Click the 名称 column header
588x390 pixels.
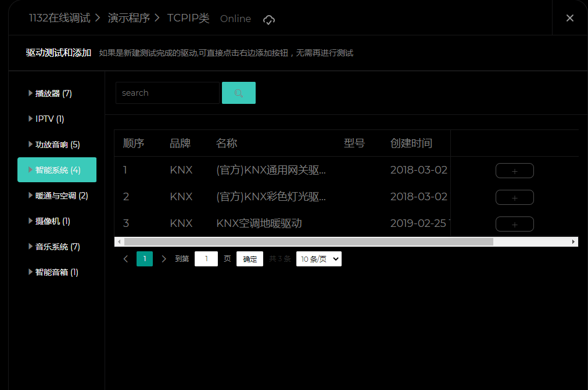click(x=227, y=143)
